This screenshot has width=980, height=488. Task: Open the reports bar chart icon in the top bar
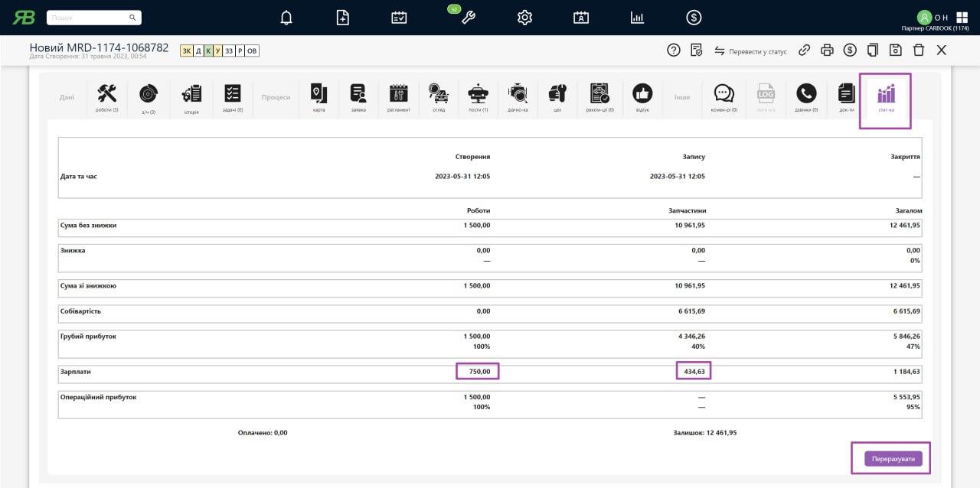click(x=637, y=18)
